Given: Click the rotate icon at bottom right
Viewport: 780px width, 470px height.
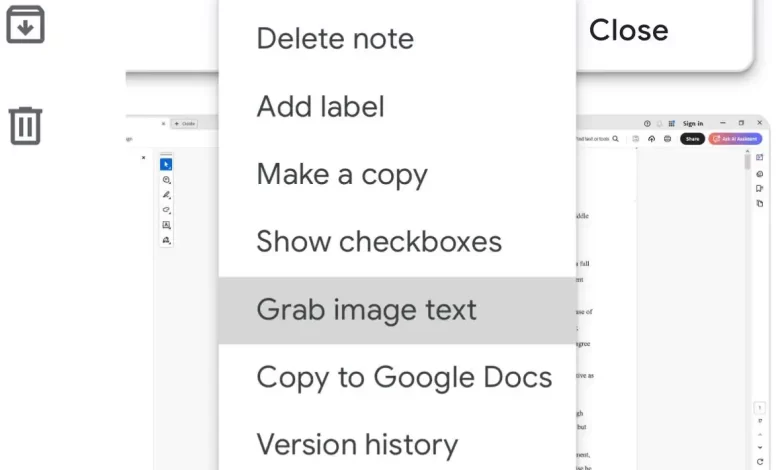Looking at the screenshot, I should (760, 461).
